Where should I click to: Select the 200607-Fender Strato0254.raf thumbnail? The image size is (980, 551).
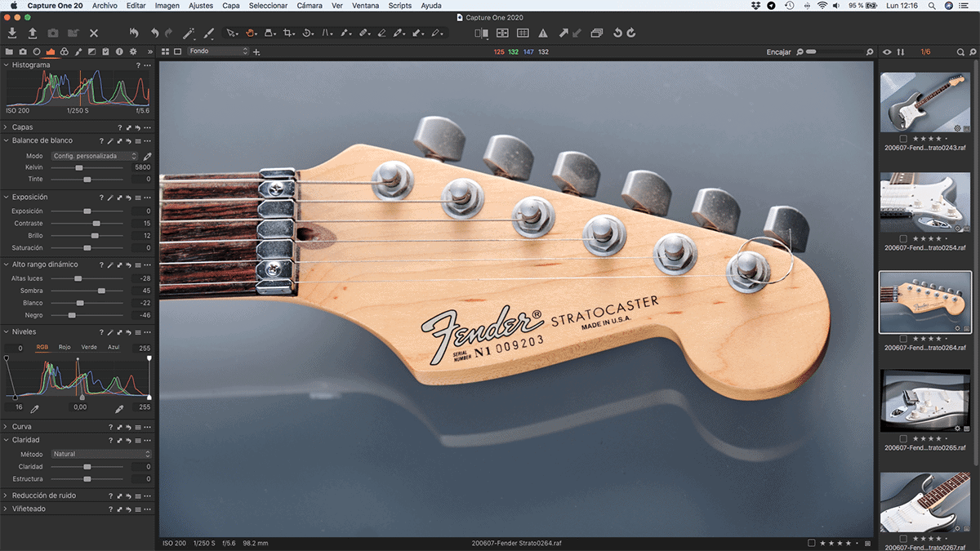[x=924, y=202]
